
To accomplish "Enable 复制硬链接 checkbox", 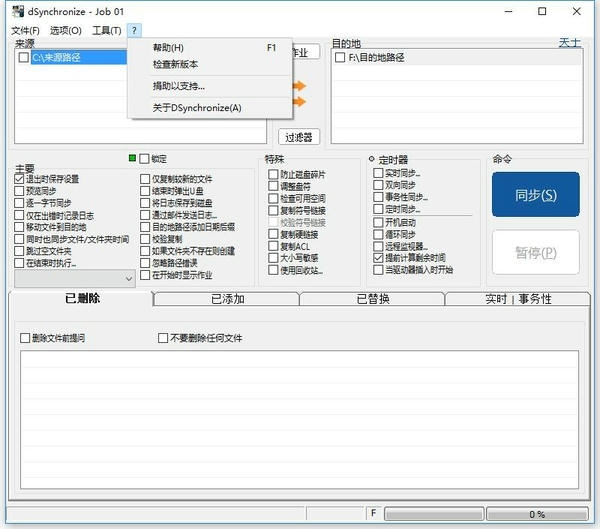I will click(x=273, y=234).
